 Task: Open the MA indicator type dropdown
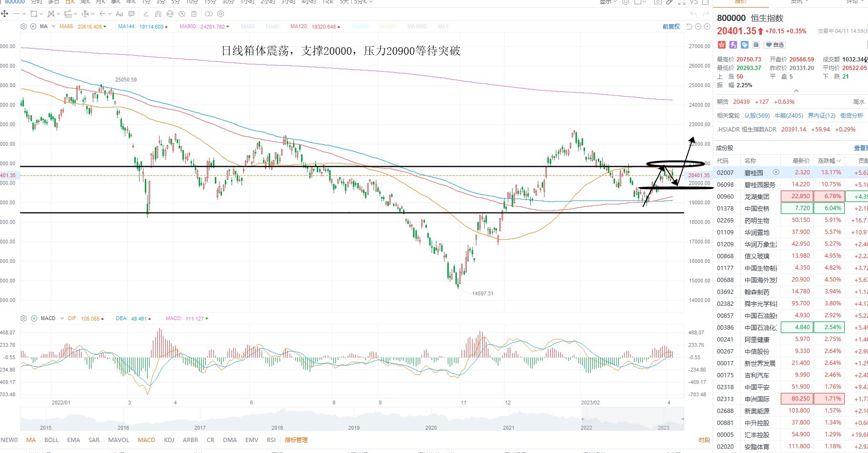tap(53, 27)
